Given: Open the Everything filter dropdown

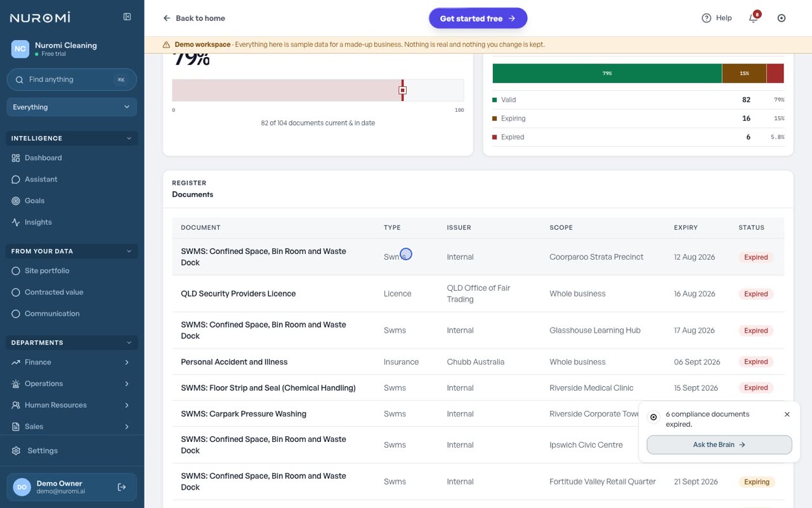Looking at the screenshot, I should [72, 107].
